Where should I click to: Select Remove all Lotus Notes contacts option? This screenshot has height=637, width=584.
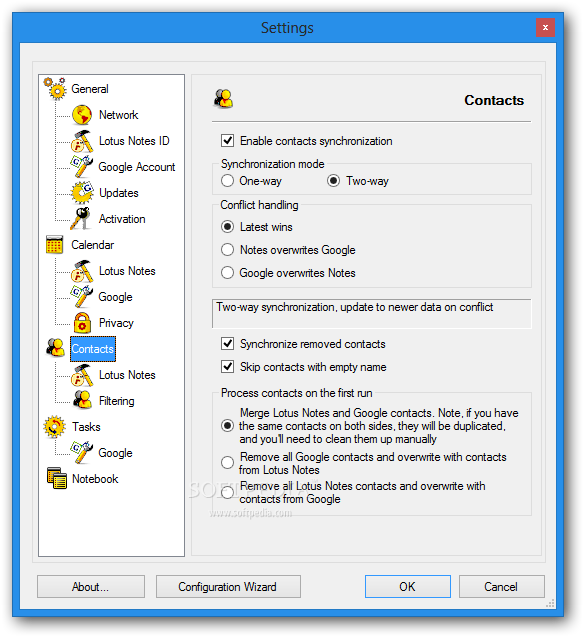click(x=227, y=492)
